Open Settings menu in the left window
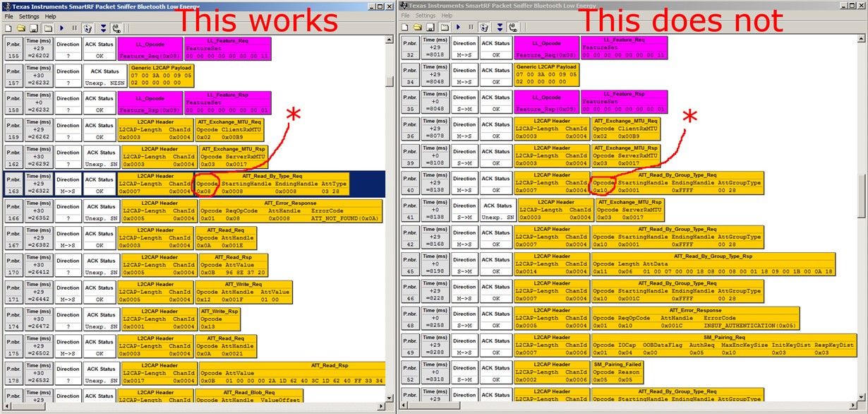This screenshot has height=414, width=868. (29, 16)
